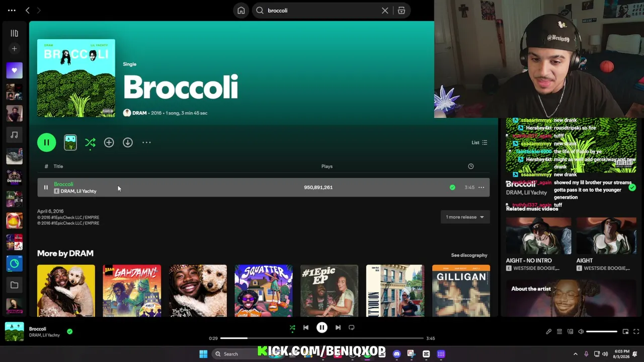Open the Browse icon next to search
The width and height of the screenshot is (644, 362).
(x=401, y=11)
